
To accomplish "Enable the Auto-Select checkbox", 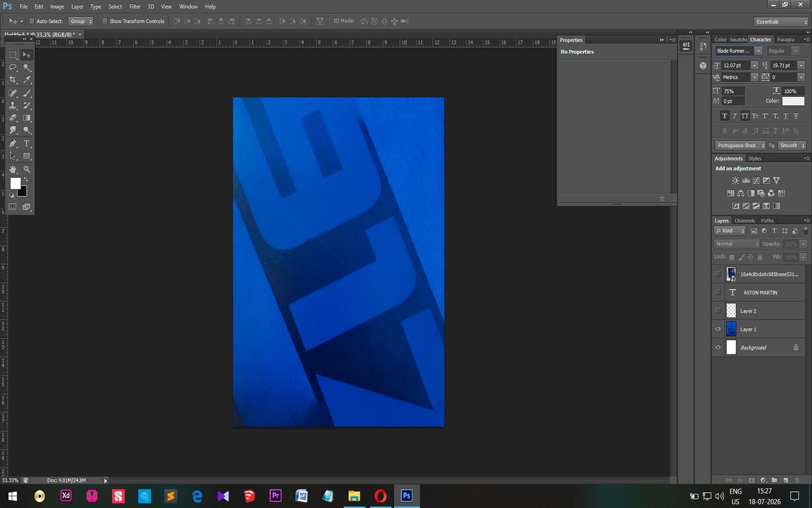I will pyautogui.click(x=31, y=21).
